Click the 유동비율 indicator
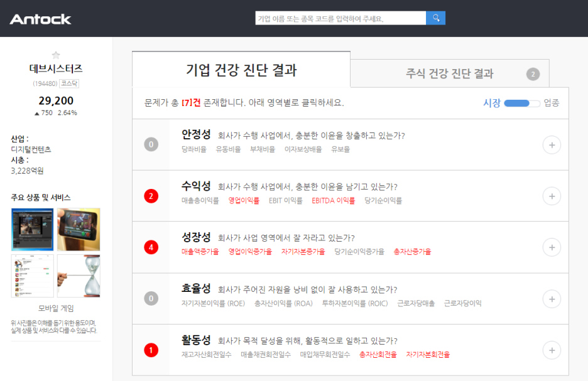This screenshot has height=381, width=588. tap(228, 149)
